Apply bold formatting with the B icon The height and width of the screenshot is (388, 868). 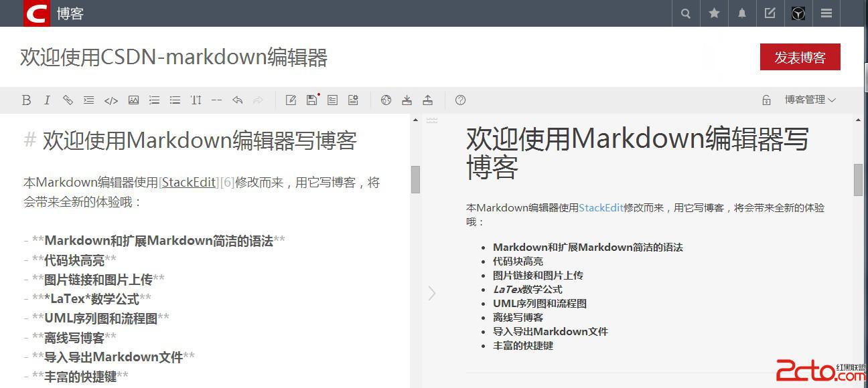26,100
